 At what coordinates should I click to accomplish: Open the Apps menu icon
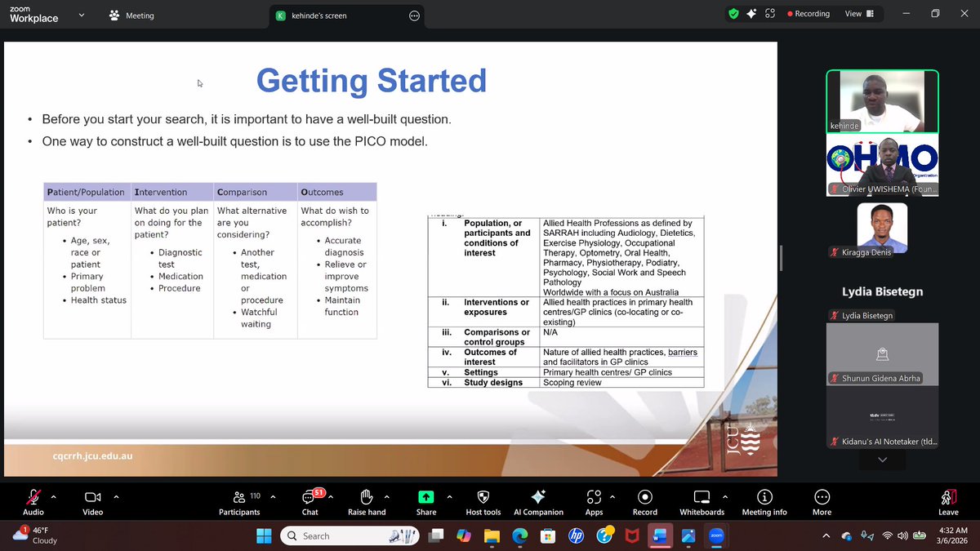click(594, 497)
